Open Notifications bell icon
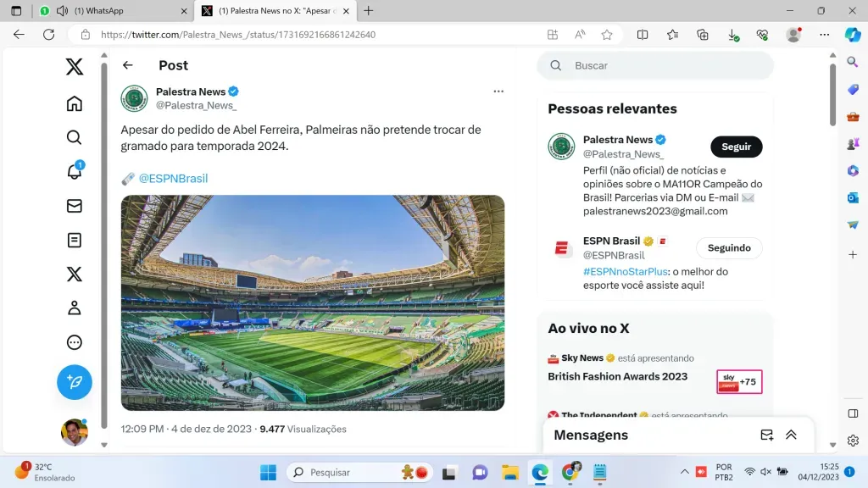 coord(75,171)
